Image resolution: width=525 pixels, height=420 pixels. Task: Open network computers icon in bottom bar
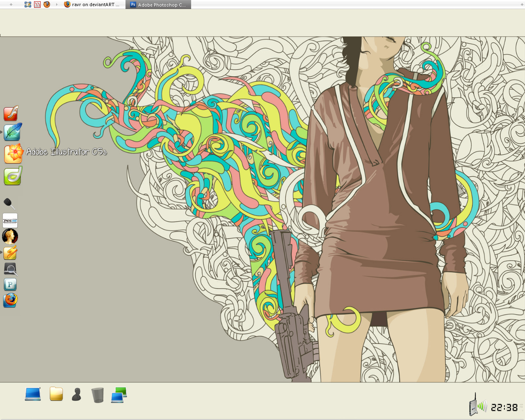point(119,395)
